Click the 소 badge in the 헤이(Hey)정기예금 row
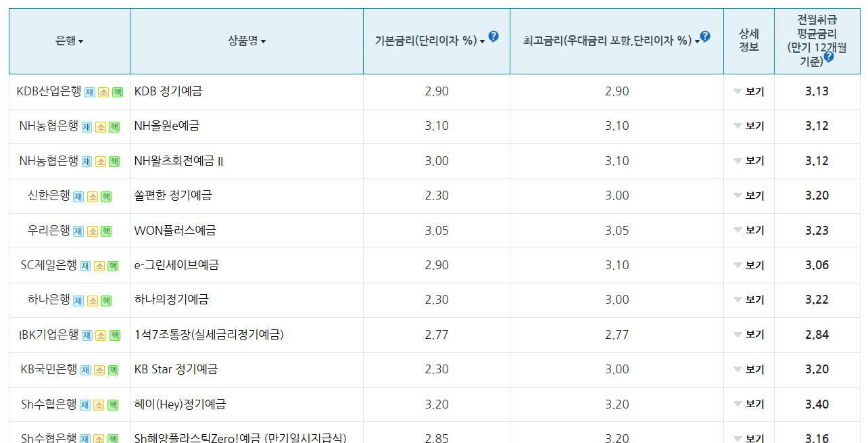Screen dimensions: 868x443 [x=99, y=405]
